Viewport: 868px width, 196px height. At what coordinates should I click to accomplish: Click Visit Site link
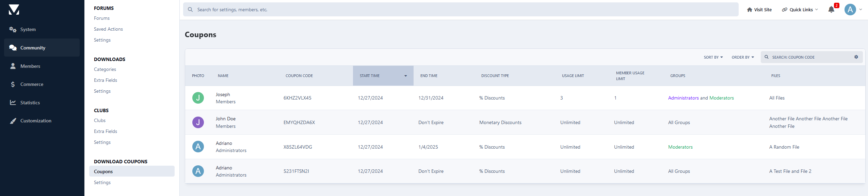[759, 10]
